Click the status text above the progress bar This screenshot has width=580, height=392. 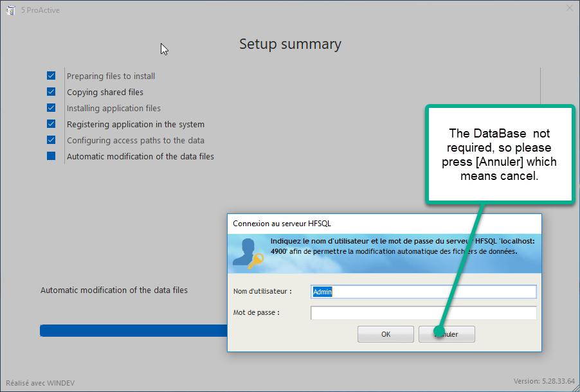114,290
